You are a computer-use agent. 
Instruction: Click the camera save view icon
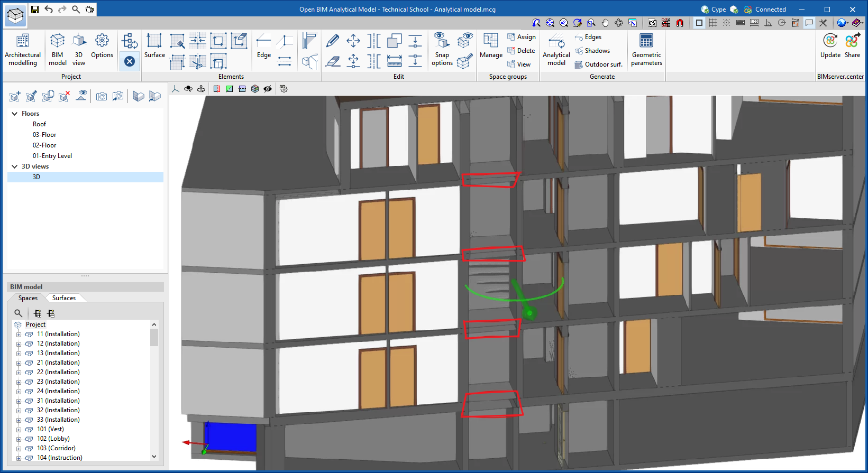pos(102,96)
